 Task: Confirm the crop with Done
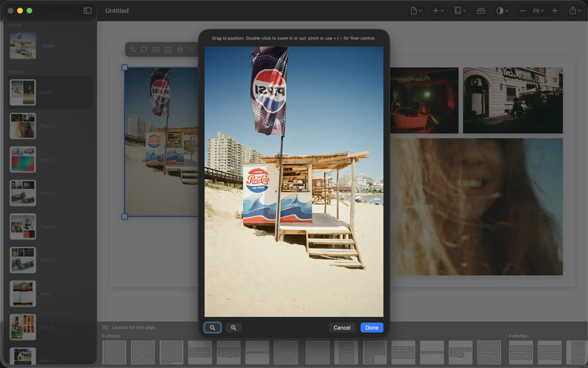pyautogui.click(x=372, y=328)
